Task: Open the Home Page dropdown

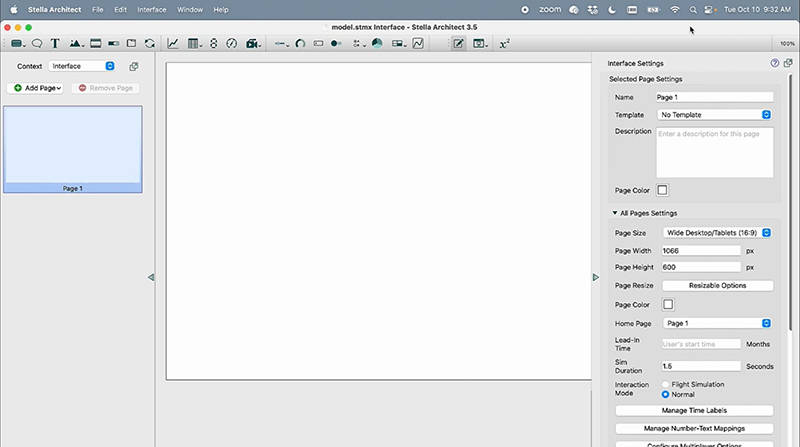Action: [x=716, y=323]
